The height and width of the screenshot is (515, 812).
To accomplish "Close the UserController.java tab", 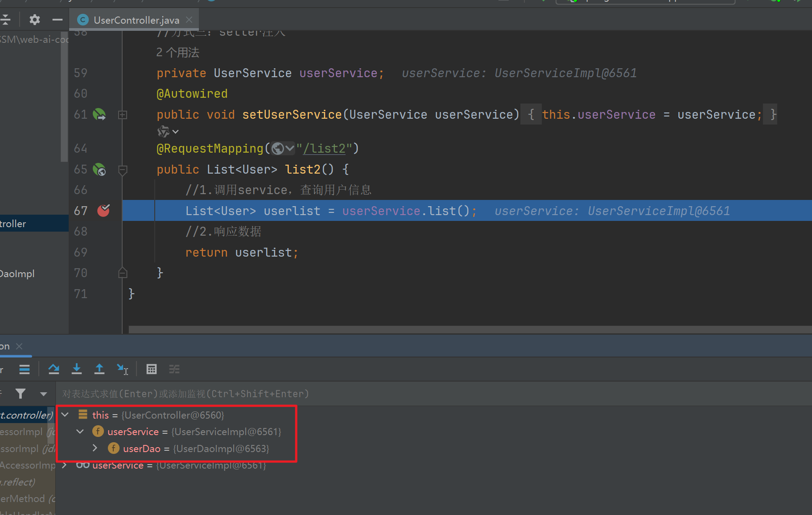I will tap(189, 20).
